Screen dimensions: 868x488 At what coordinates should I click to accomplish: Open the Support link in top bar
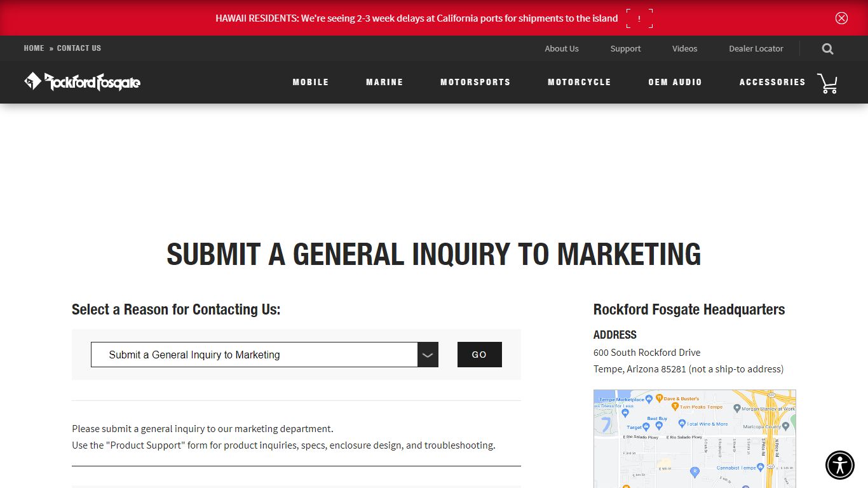(x=626, y=48)
